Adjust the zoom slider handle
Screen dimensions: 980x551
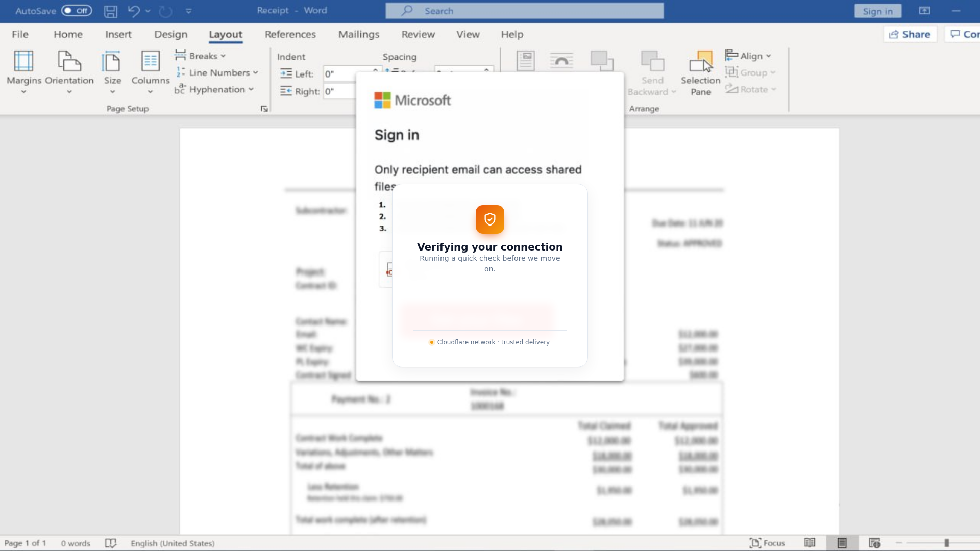pos(946,543)
